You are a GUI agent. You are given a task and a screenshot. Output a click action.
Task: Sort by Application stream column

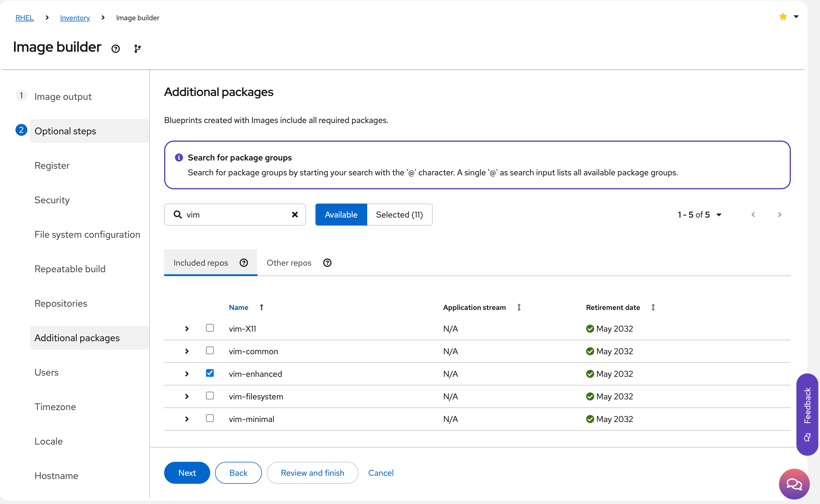[519, 307]
